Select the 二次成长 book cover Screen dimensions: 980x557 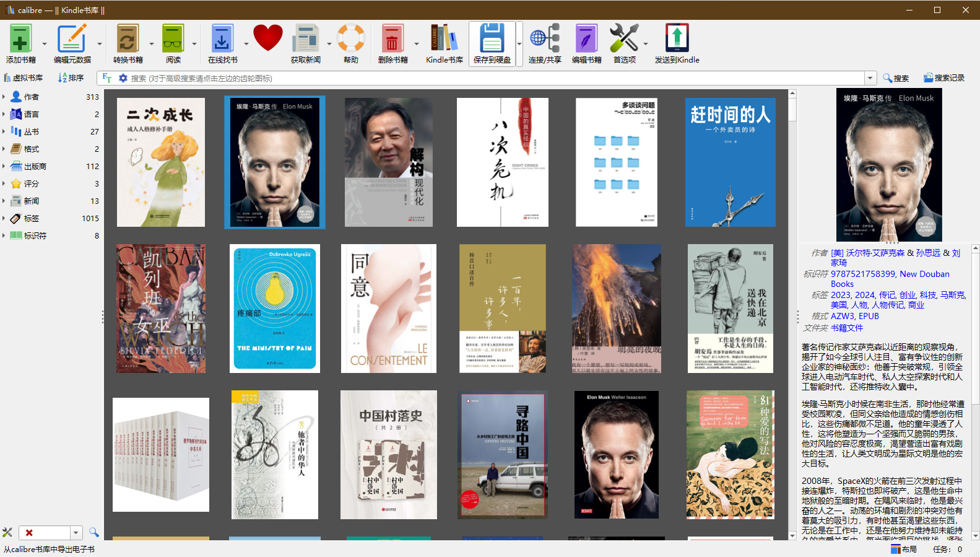tap(161, 162)
